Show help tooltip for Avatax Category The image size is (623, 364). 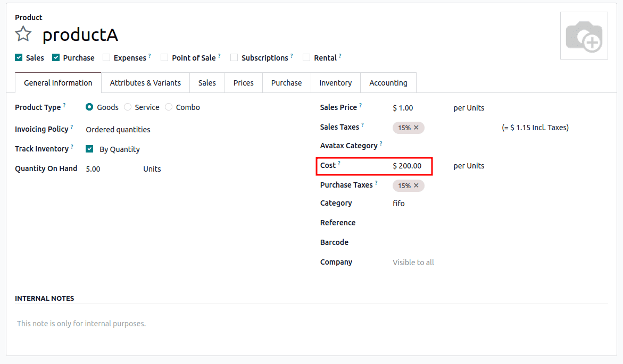coord(381,143)
